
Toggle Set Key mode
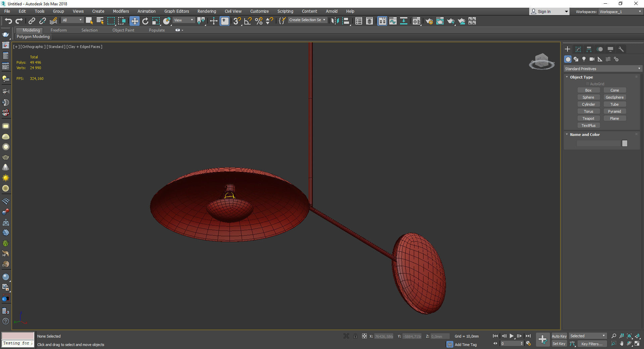point(559,344)
